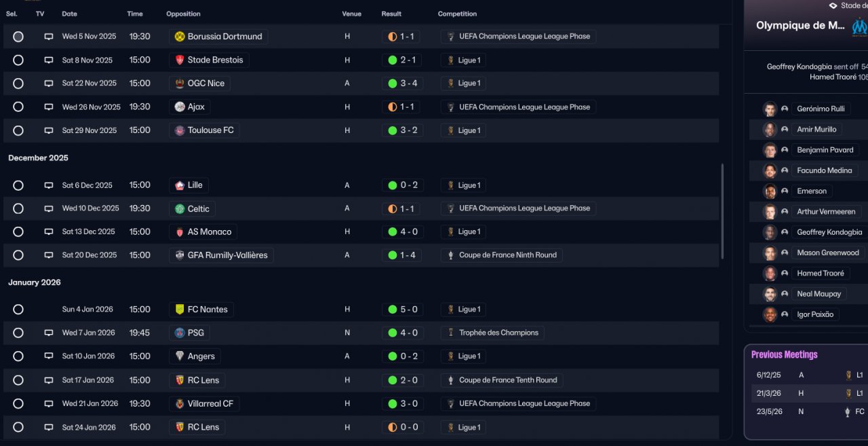Sort fixtures by the Date column header
This screenshot has height=446, width=868.
point(69,14)
